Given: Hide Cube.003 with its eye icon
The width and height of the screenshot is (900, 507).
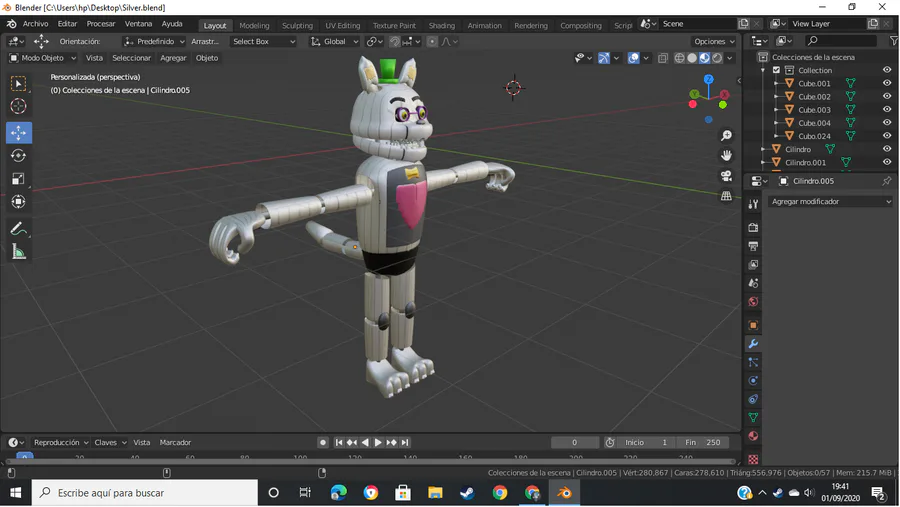Looking at the screenshot, I should point(887,110).
